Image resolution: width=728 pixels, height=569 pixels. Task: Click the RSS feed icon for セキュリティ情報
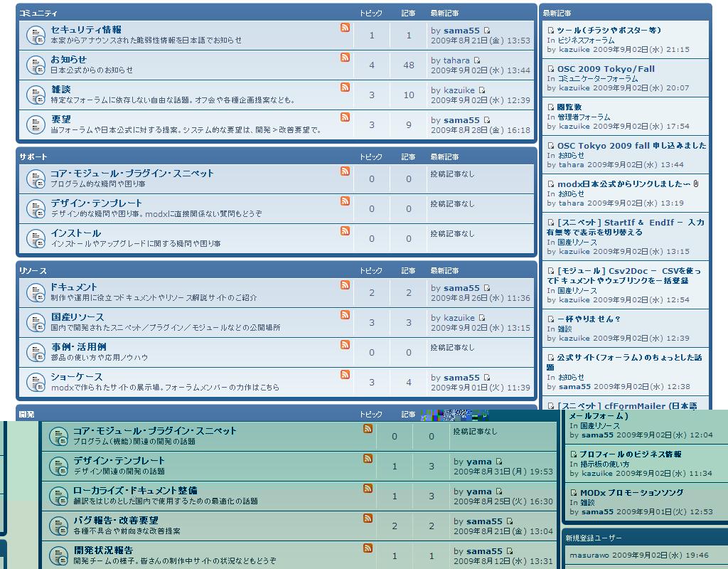coord(345,28)
